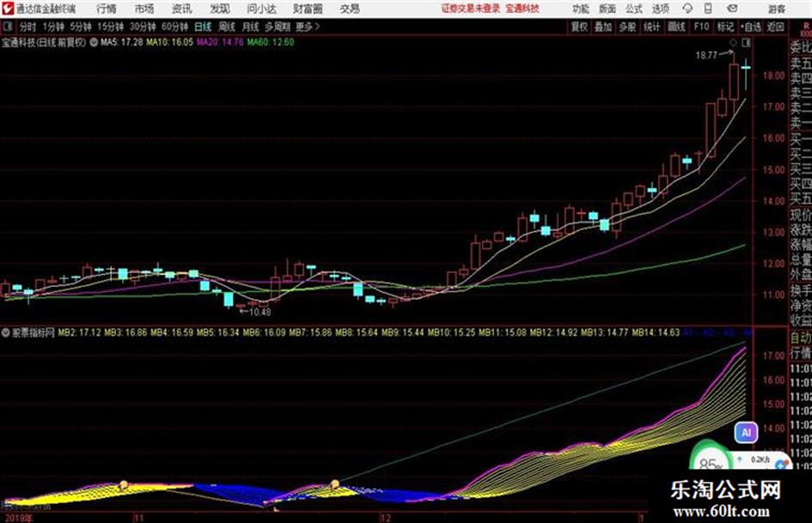Screen dimensions: 812x523
Task: Select the 日线 daily period tab
Action: coord(203,27)
